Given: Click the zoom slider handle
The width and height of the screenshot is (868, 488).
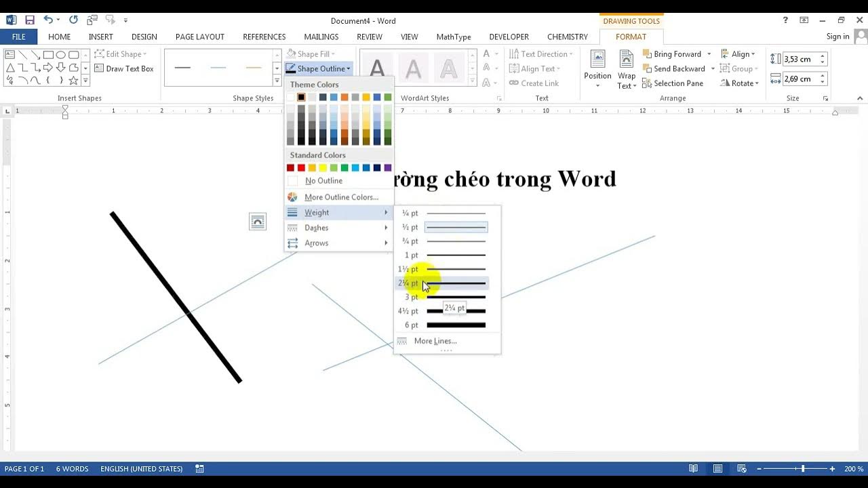Looking at the screenshot, I should 803,468.
